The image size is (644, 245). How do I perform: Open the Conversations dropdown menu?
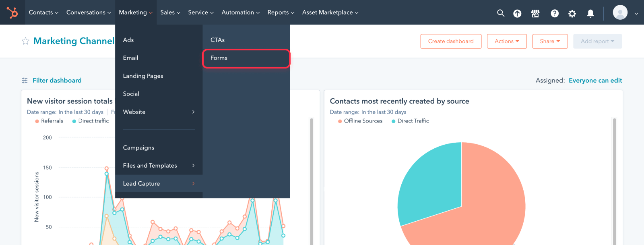(x=89, y=12)
